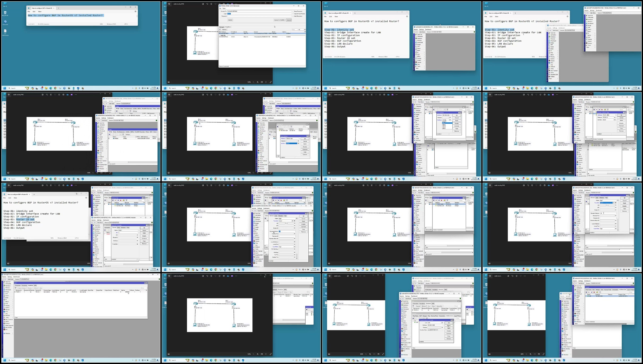The image size is (643, 364).
Task: Check Open In New Window in WinBox login
Action: 293,14
